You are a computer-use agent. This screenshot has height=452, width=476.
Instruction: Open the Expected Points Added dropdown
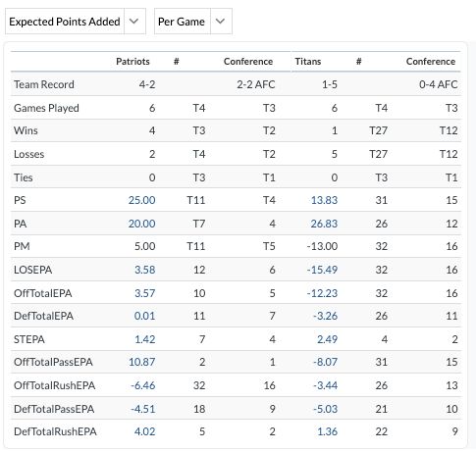(x=76, y=22)
